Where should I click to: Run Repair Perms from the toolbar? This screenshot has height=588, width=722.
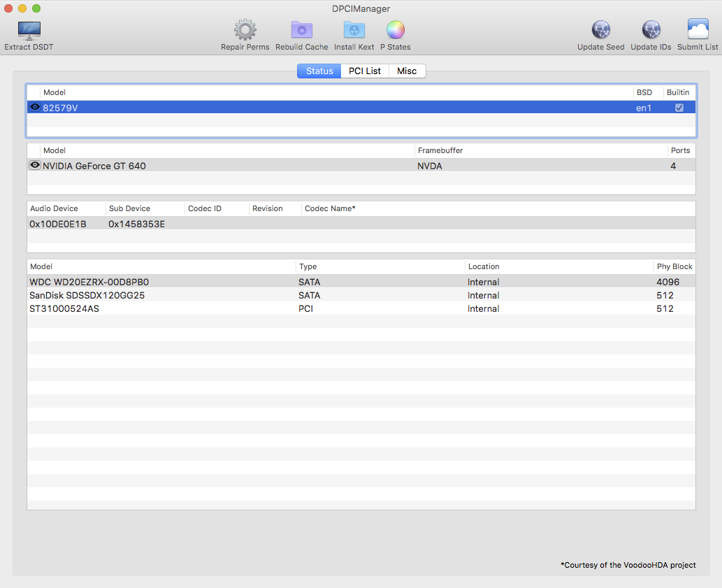[x=245, y=30]
